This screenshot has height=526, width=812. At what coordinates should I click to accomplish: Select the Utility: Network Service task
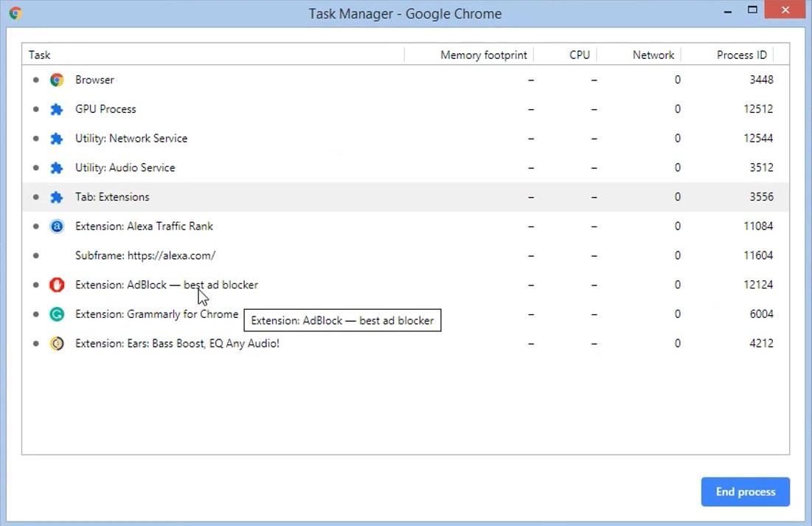(x=406, y=139)
